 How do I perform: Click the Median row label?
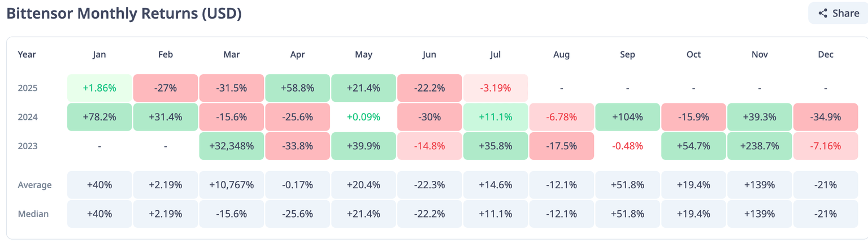click(33, 214)
